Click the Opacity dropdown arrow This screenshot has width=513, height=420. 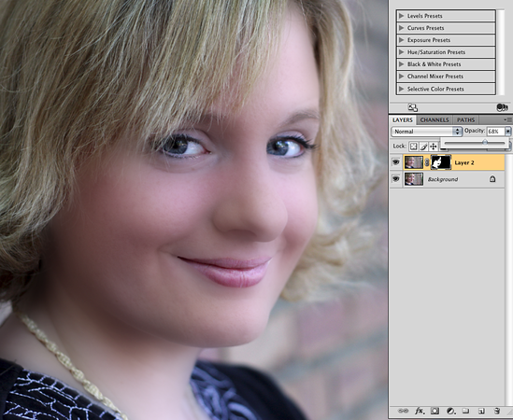[507, 132]
